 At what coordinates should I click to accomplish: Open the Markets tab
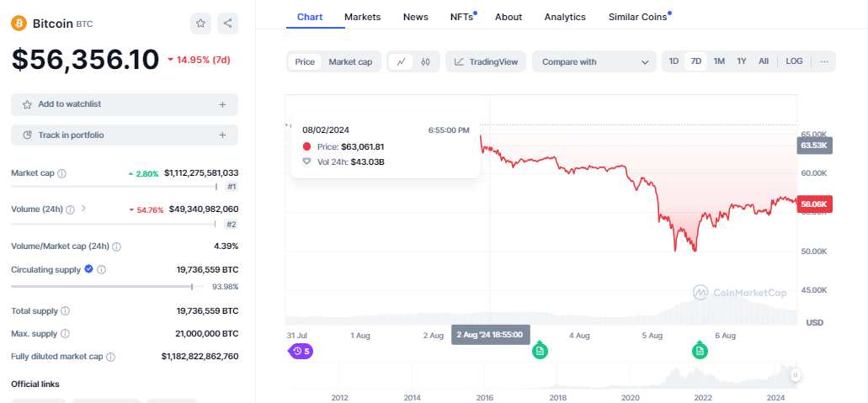pos(363,17)
